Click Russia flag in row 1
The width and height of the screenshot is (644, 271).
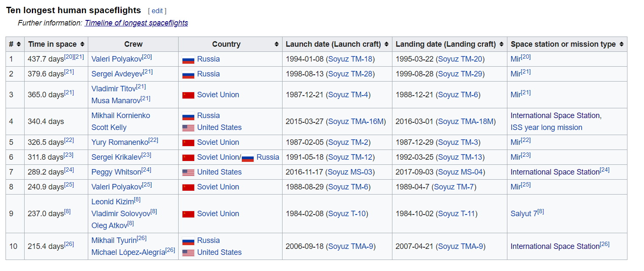[188, 59]
